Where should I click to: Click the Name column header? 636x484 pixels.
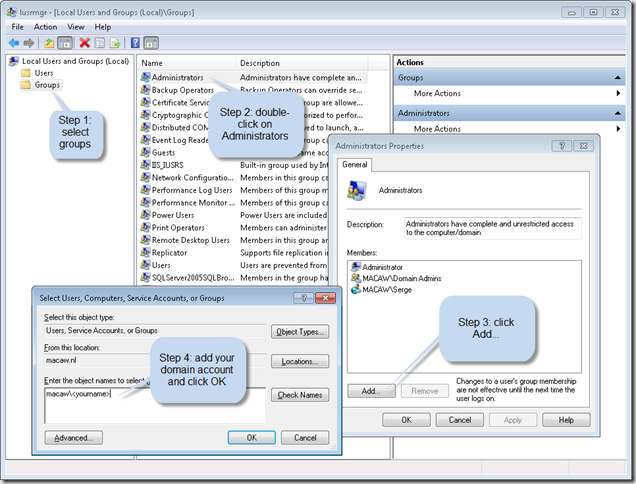pyautogui.click(x=187, y=63)
